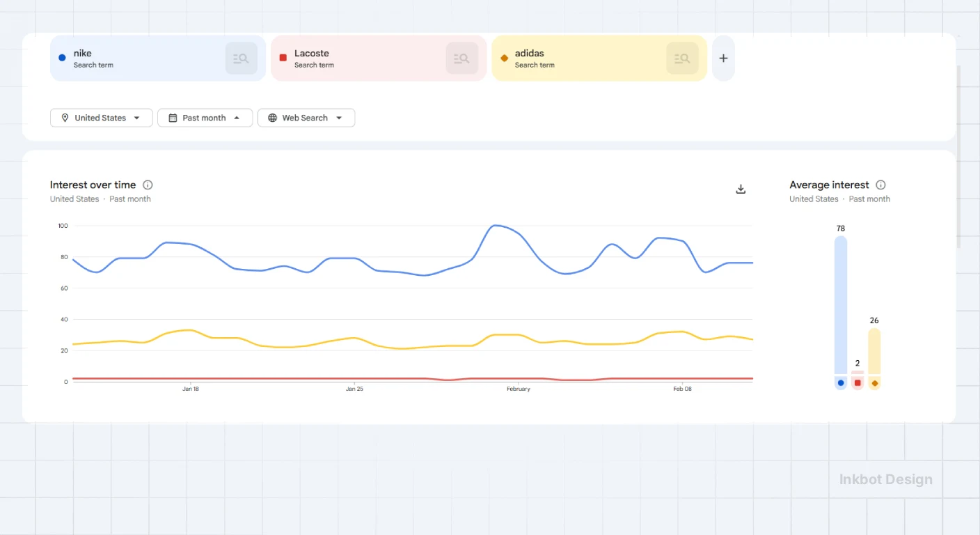980x535 pixels.
Task: Show info for Interest over time
Action: [148, 185]
